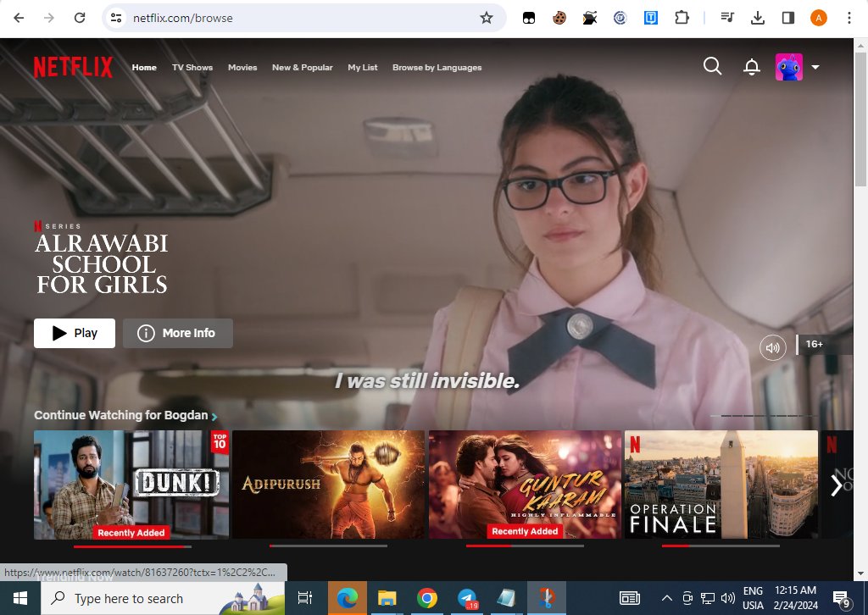
Task: Open Netflix notifications bell
Action: click(x=751, y=67)
